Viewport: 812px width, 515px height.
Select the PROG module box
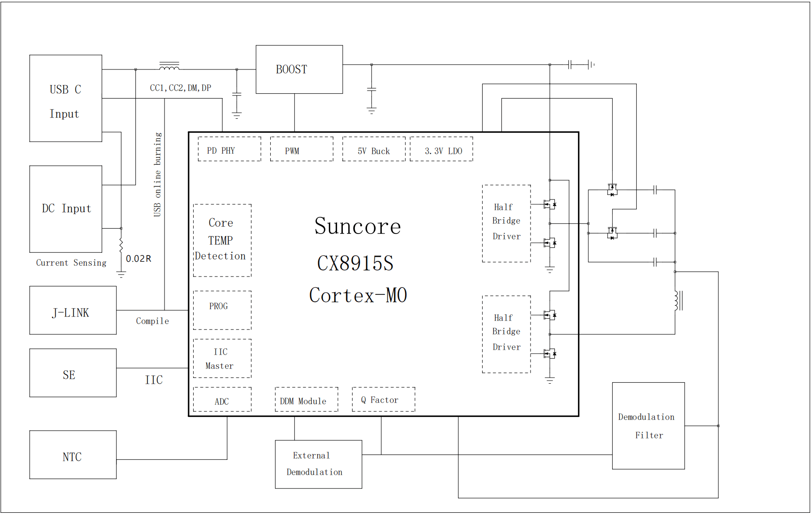[x=222, y=311]
